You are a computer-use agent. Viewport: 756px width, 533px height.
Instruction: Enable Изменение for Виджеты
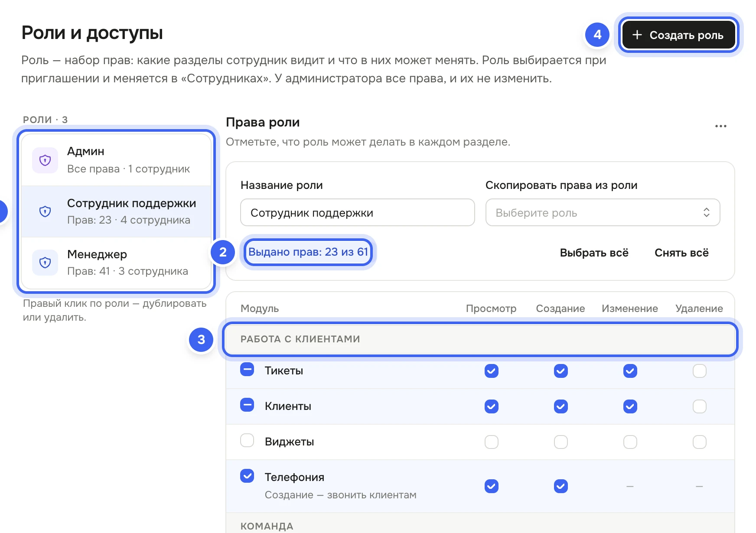(x=630, y=442)
